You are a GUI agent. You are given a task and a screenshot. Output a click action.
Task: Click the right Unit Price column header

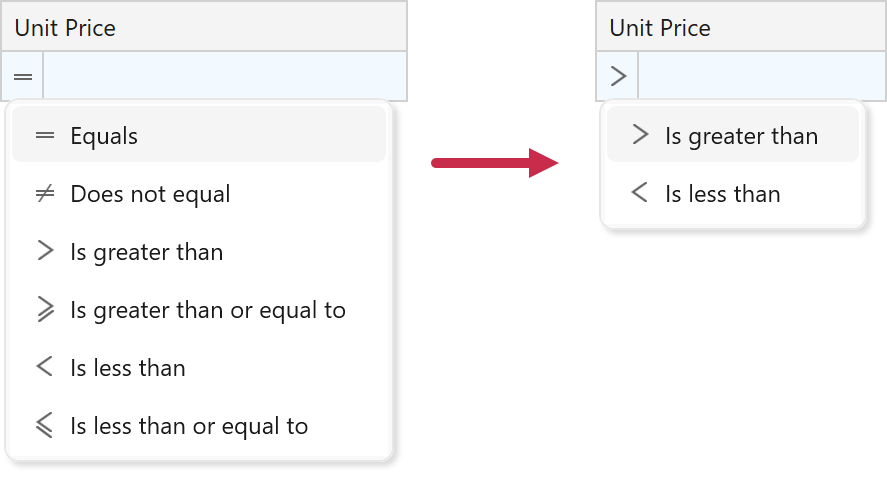pyautogui.click(x=741, y=27)
